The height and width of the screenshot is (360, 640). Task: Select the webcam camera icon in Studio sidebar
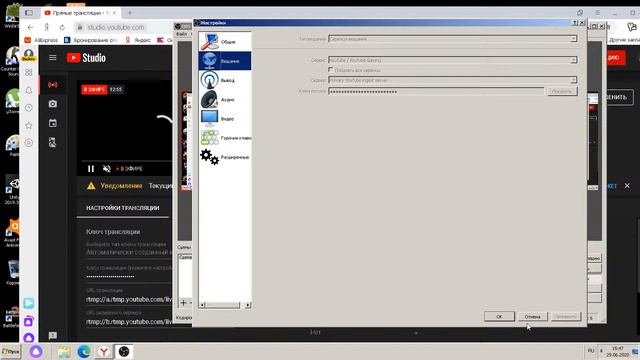pos(53,104)
